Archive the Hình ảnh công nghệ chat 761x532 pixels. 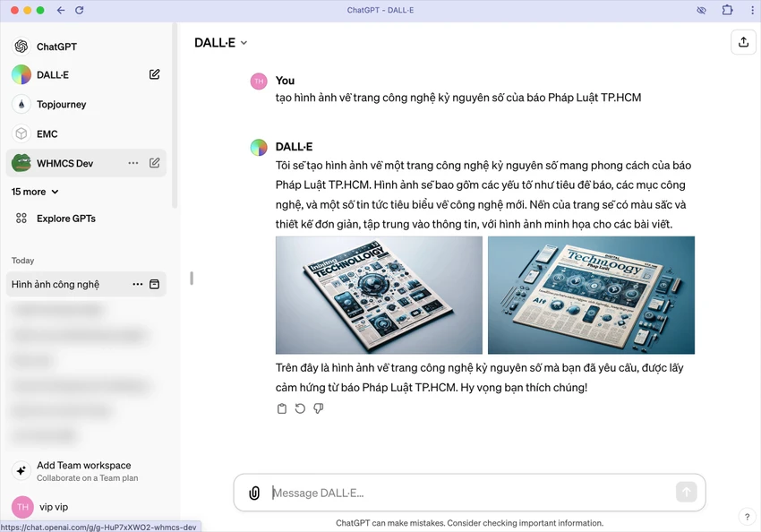click(x=154, y=284)
